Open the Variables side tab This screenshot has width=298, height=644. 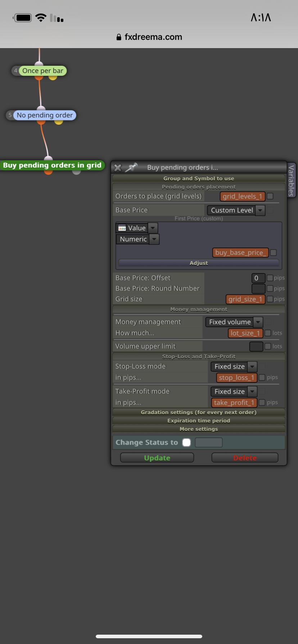click(x=291, y=180)
